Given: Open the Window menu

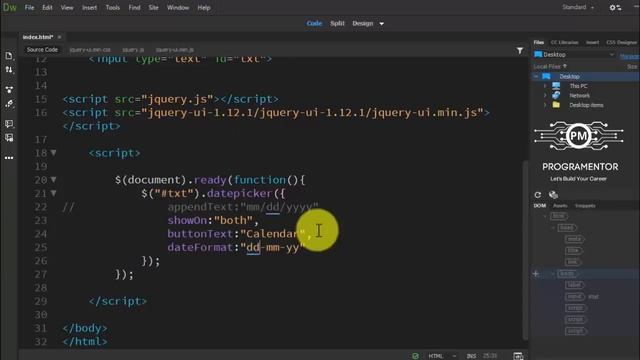Looking at the screenshot, I should [178, 7].
